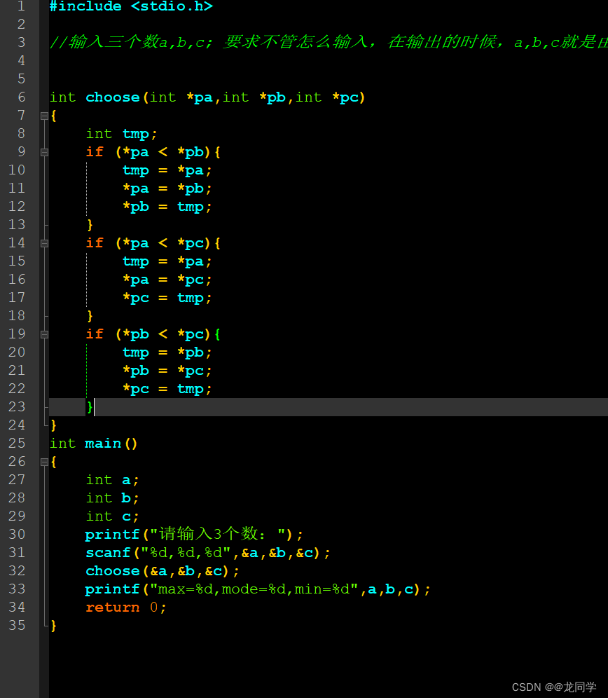Click the 'int c;' declaration

(113, 516)
